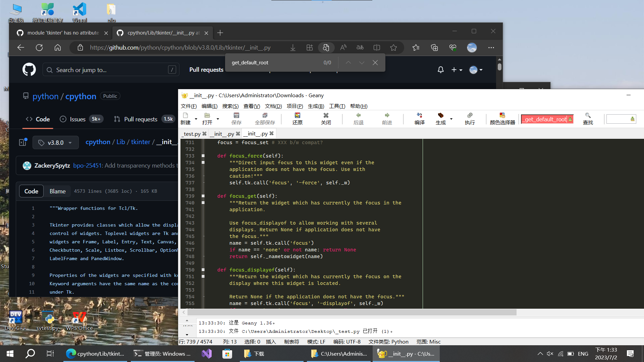Screen dimensions: 644x362
Task: Open the dropdown arrow beside Geany's 打开 button
Action: click(217, 119)
